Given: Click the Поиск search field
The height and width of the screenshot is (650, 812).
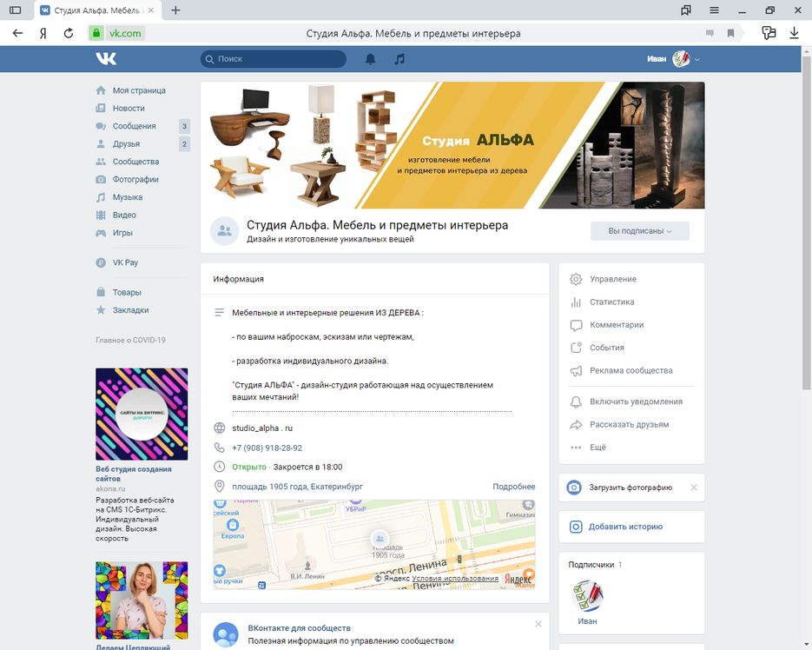Looking at the screenshot, I should point(274,59).
